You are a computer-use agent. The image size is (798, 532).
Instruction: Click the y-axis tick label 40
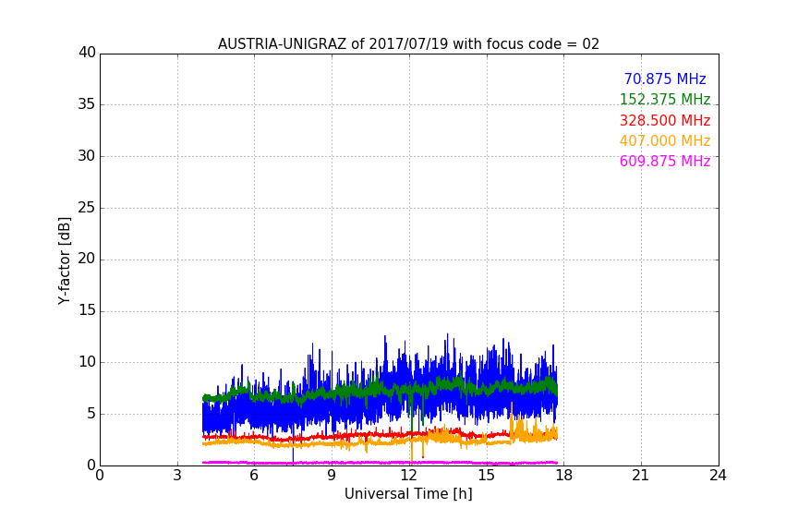87,53
